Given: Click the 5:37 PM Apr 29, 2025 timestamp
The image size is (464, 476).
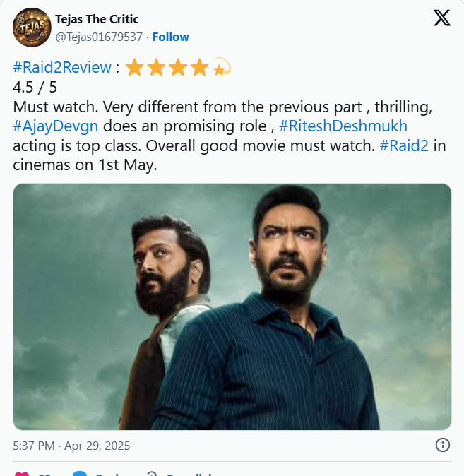Looking at the screenshot, I should [x=71, y=446].
